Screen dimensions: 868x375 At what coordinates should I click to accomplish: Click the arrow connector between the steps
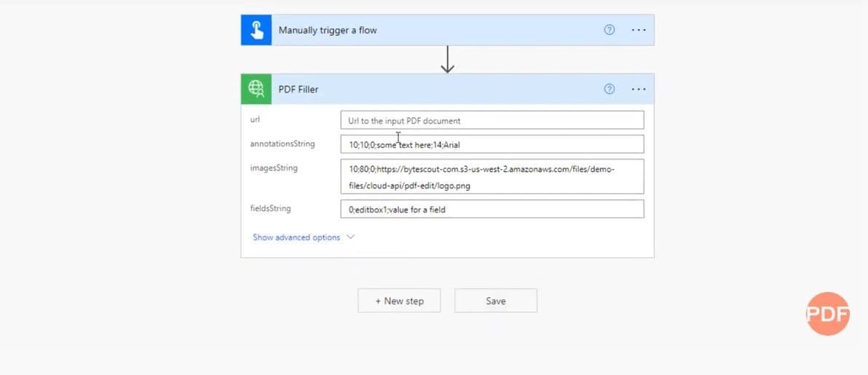click(448, 60)
